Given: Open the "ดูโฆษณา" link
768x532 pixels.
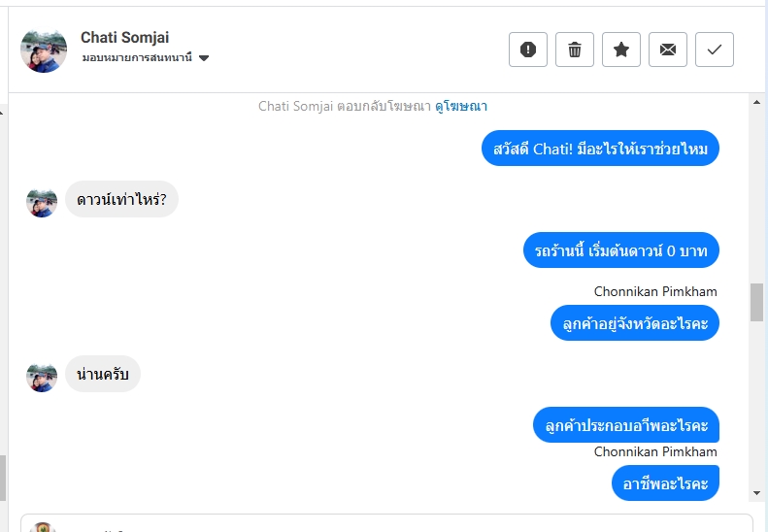Looking at the screenshot, I should pos(460,106).
